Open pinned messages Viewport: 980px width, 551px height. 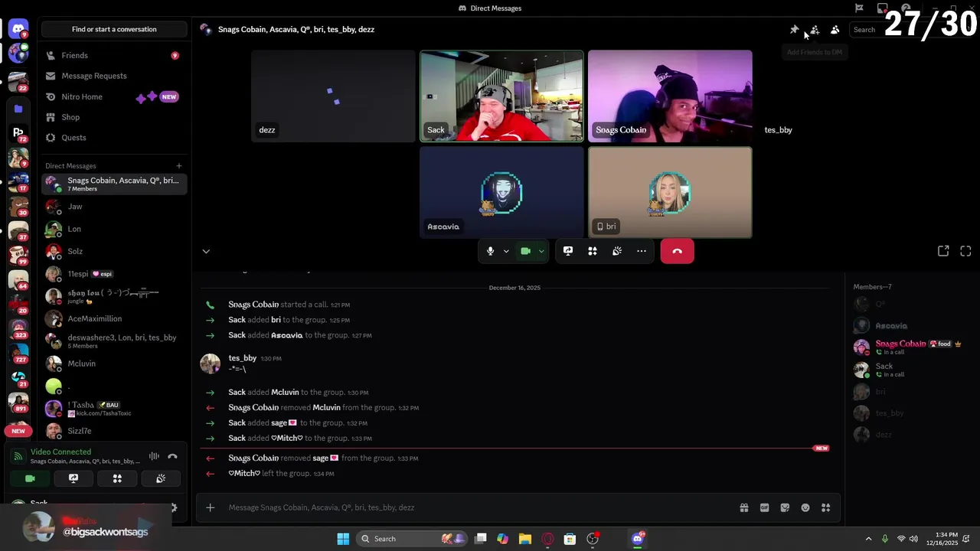(794, 30)
